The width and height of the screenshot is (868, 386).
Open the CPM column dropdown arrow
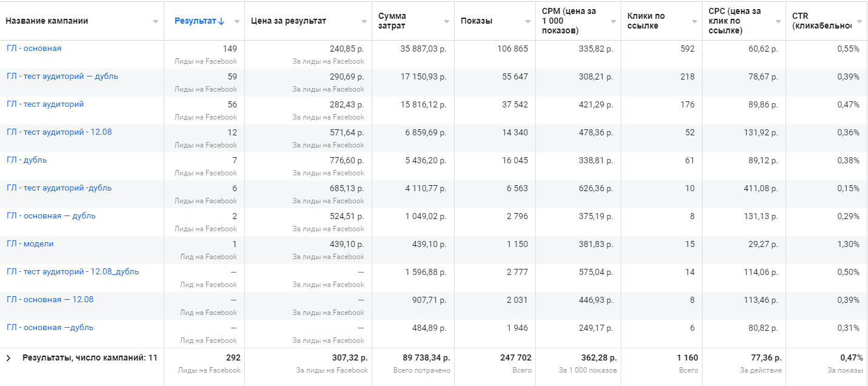pos(613,21)
